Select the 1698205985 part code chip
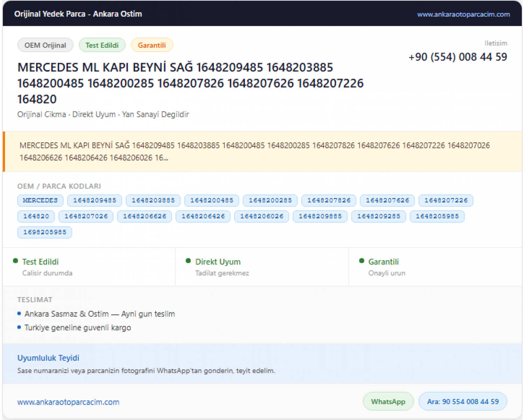525x420 pixels. click(45, 232)
